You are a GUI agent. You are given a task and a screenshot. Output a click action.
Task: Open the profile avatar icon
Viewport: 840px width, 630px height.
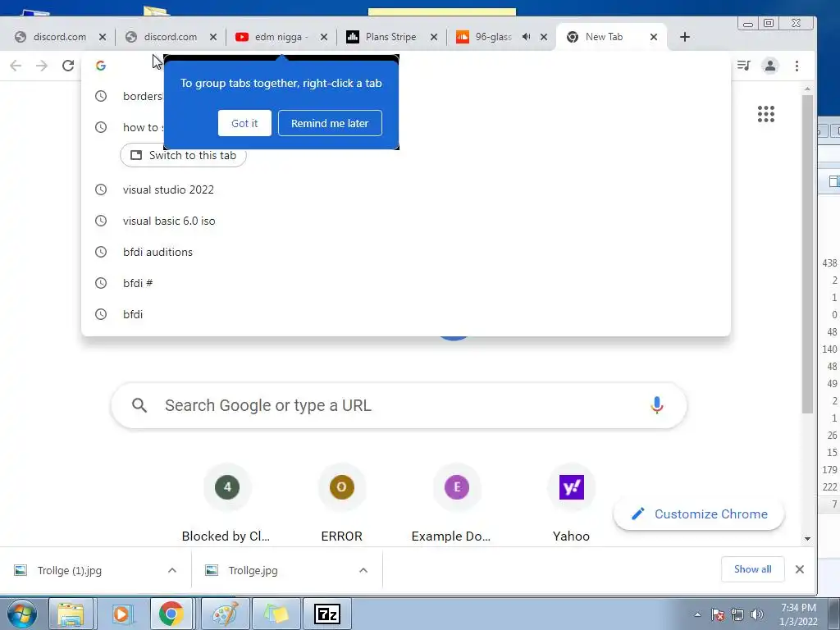click(x=769, y=66)
